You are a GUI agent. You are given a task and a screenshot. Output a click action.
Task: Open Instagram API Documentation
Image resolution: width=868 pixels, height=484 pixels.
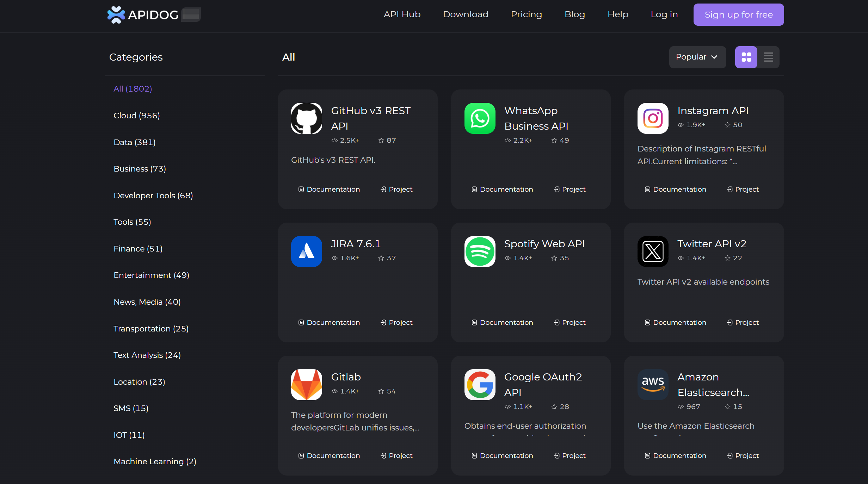pyautogui.click(x=675, y=190)
